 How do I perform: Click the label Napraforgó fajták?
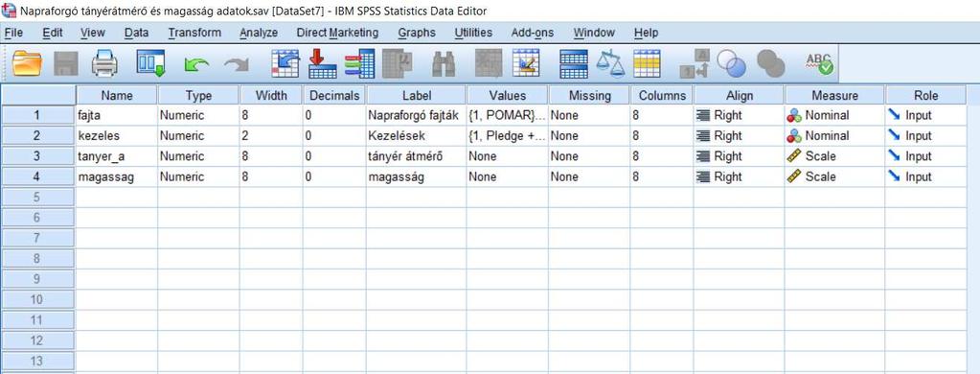[x=417, y=115]
